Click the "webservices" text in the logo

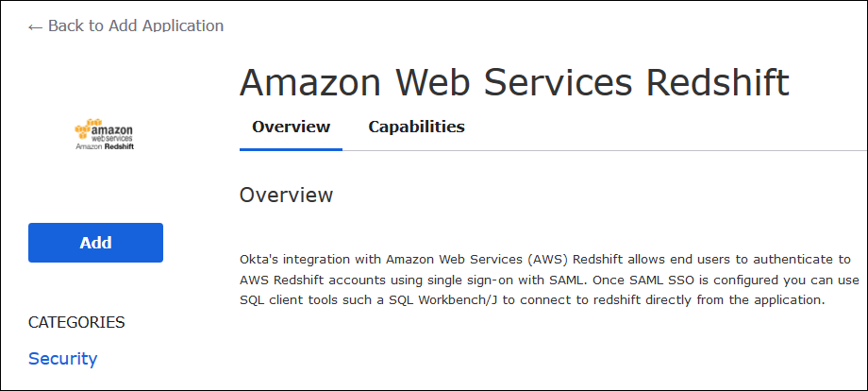click(x=113, y=138)
